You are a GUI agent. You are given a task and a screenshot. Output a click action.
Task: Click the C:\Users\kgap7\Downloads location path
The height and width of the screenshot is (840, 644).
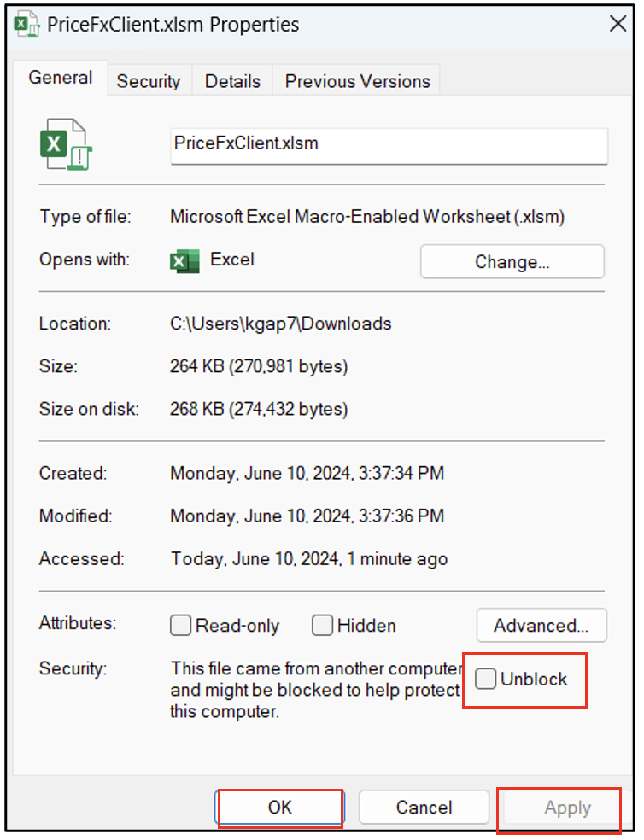280,324
